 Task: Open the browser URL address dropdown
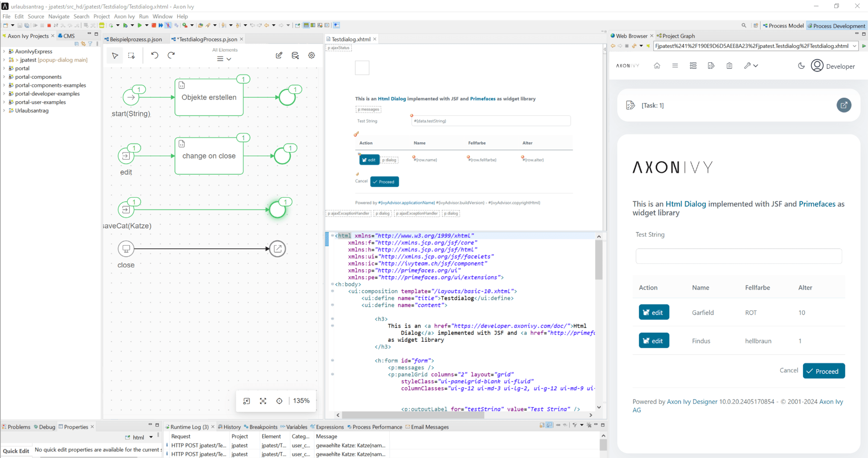tap(854, 46)
